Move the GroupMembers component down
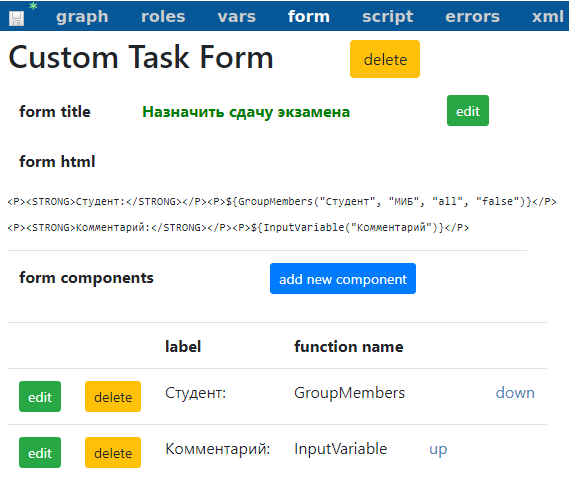Image resolution: width=569 pixels, height=481 pixels. (x=515, y=393)
